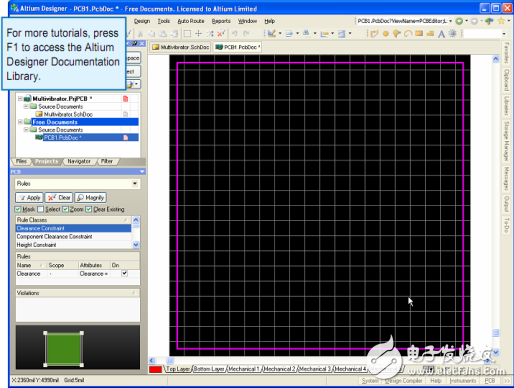
Task: Click the Place Fill rectangle icon
Action: [x=419, y=33]
